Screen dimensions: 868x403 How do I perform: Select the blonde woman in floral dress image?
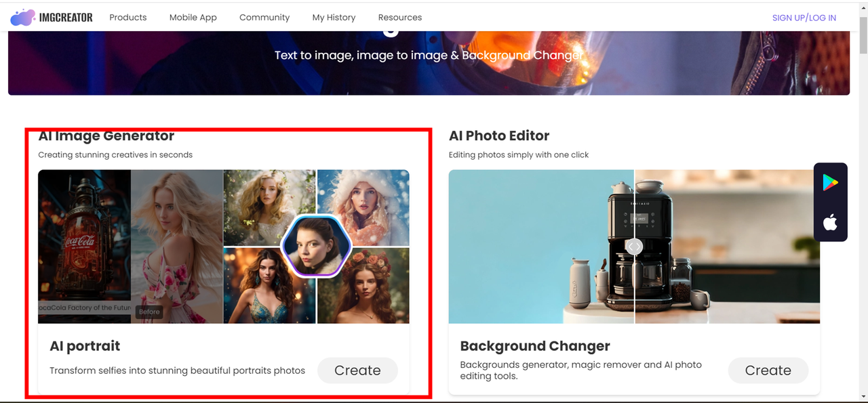[178, 247]
